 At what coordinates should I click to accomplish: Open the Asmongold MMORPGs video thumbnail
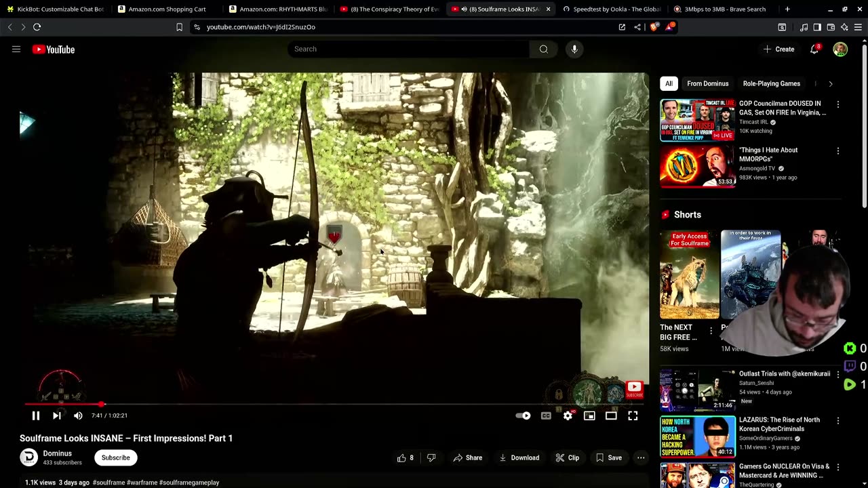click(x=697, y=167)
